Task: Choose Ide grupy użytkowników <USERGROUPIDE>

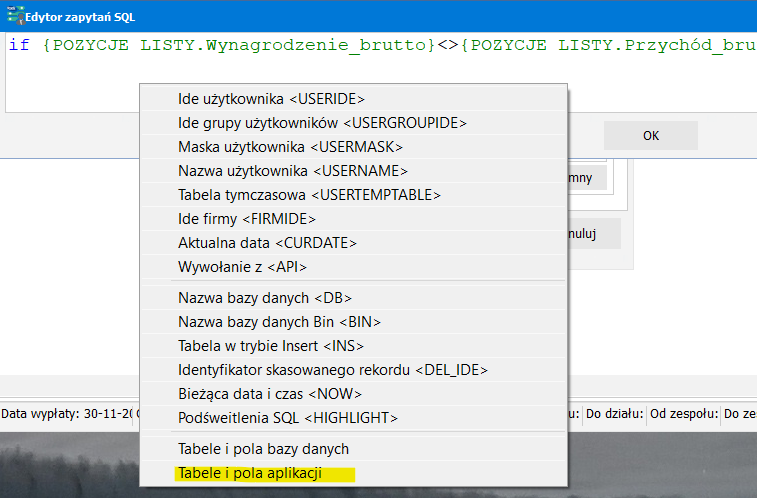Action: (x=353, y=123)
